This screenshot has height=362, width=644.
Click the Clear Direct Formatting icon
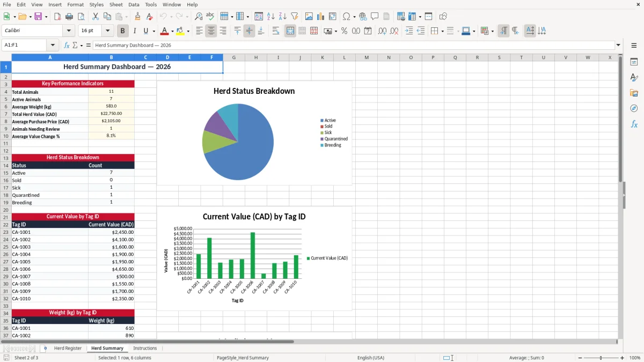pos(149,17)
